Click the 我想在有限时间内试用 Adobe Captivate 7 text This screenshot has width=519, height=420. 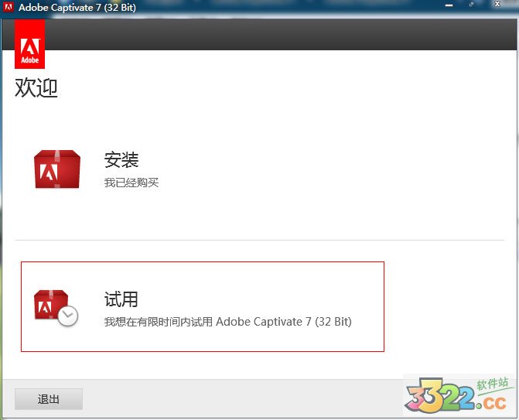pos(227,322)
